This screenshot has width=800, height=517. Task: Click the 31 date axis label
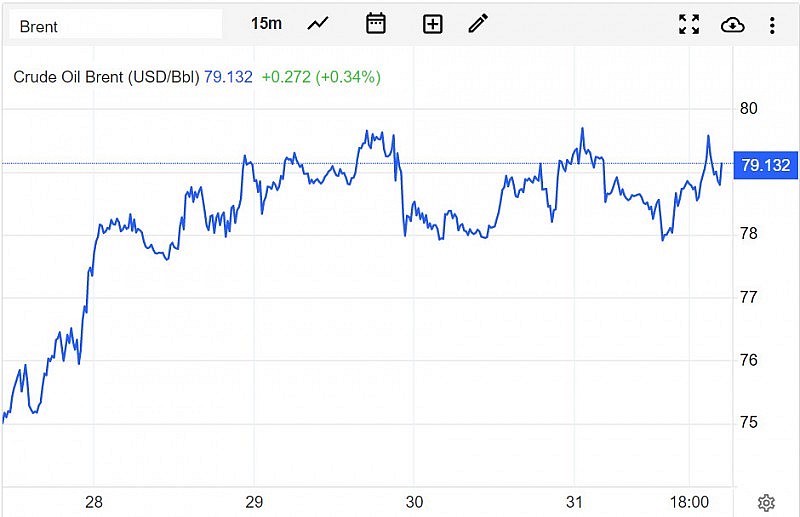(574, 502)
